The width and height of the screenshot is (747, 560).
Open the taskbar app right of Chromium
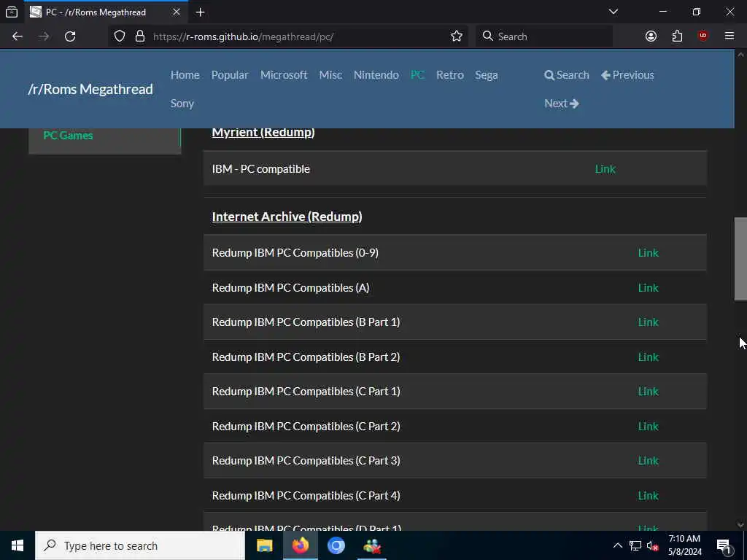point(371,545)
